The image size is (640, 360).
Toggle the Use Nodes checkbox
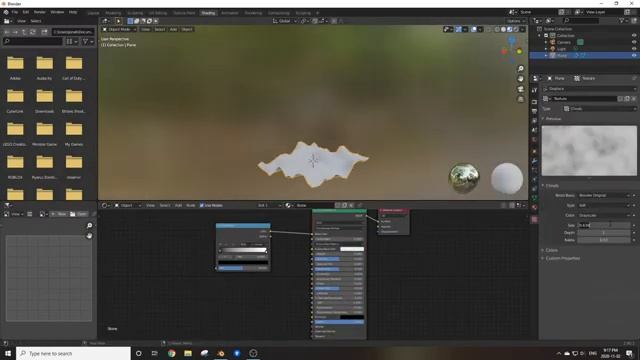coord(202,205)
